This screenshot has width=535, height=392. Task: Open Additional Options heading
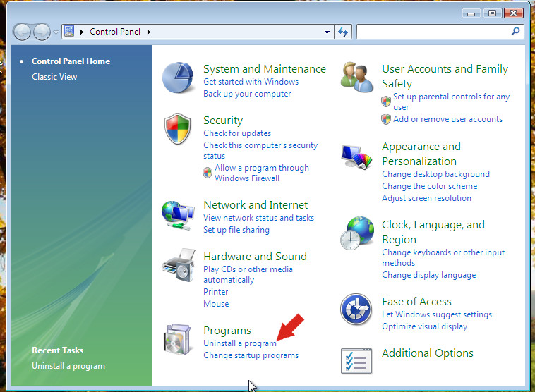[x=428, y=353]
